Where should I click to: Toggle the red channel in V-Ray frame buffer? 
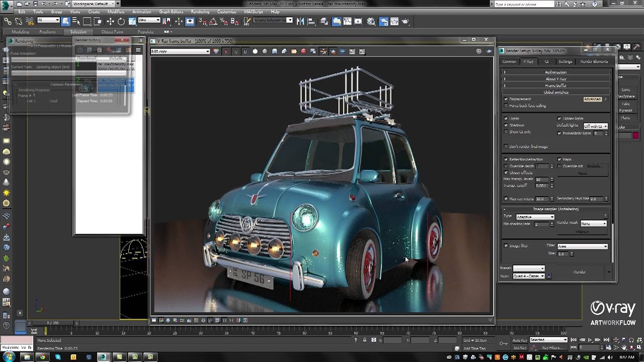(226, 51)
